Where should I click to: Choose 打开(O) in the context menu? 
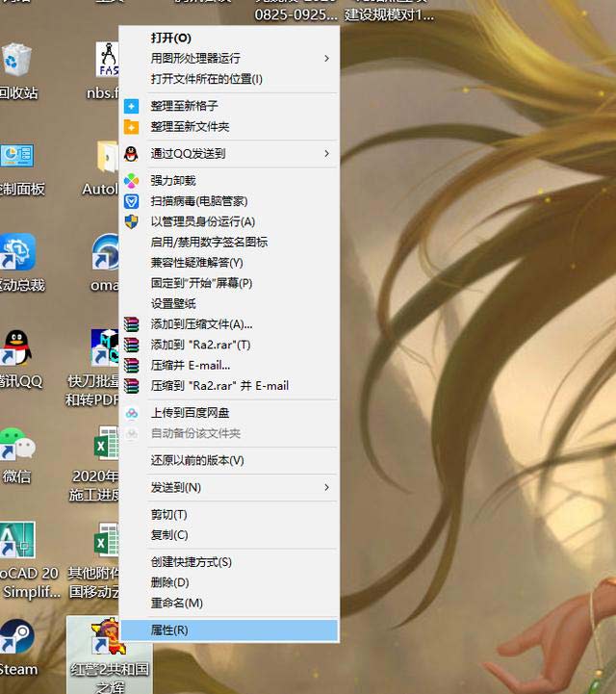229,39
